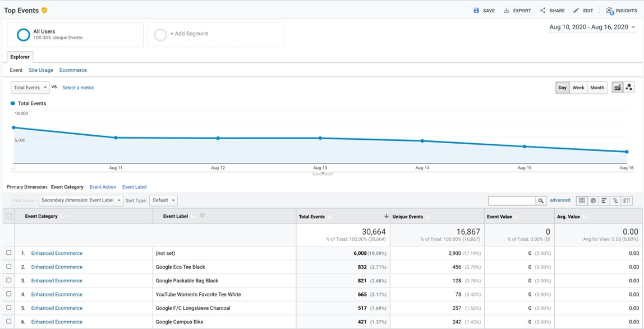Click the Export download icon
Screen dimensions: 644x329
507,10
